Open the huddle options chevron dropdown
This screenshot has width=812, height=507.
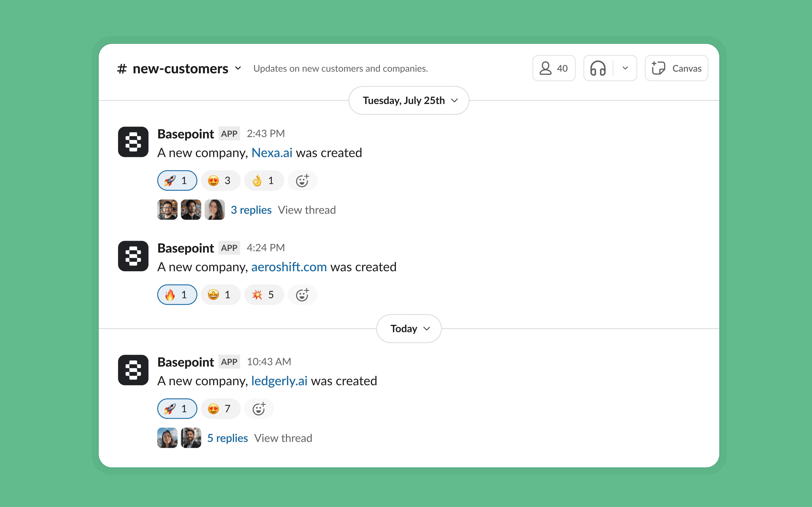[x=625, y=68]
